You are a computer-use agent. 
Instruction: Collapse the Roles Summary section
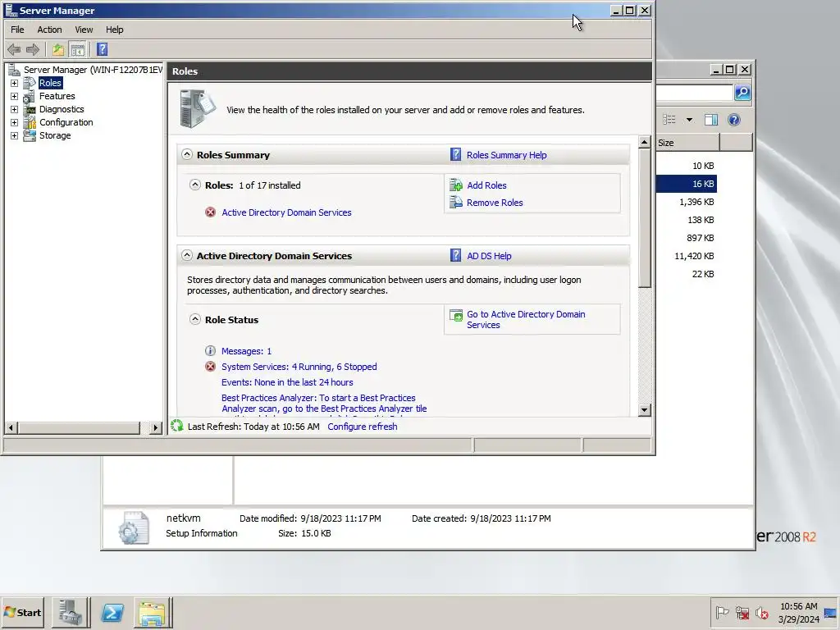point(186,154)
